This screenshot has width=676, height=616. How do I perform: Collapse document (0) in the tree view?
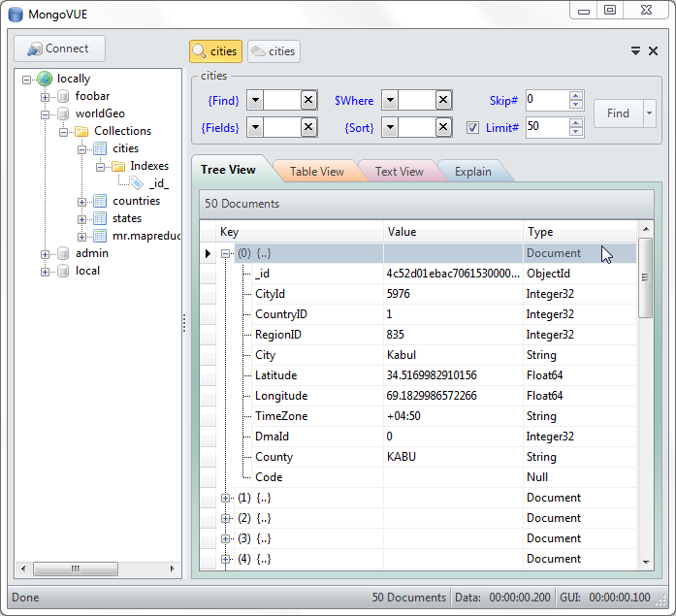[225, 253]
